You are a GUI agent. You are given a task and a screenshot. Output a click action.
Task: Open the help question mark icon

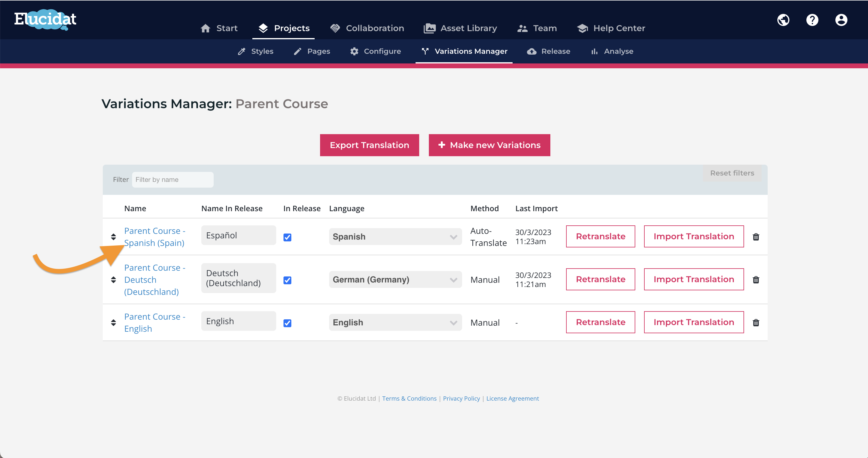(x=812, y=20)
